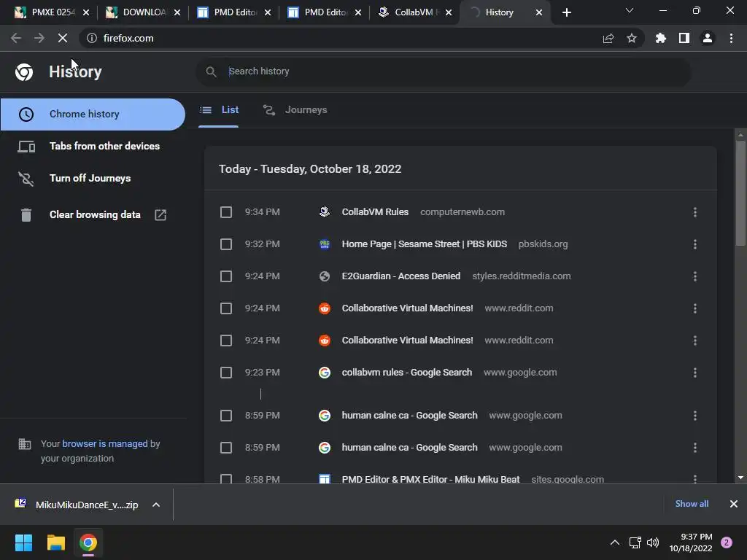The image size is (747, 560).
Task: Select Chrome history in sidebar
Action: [93, 114]
